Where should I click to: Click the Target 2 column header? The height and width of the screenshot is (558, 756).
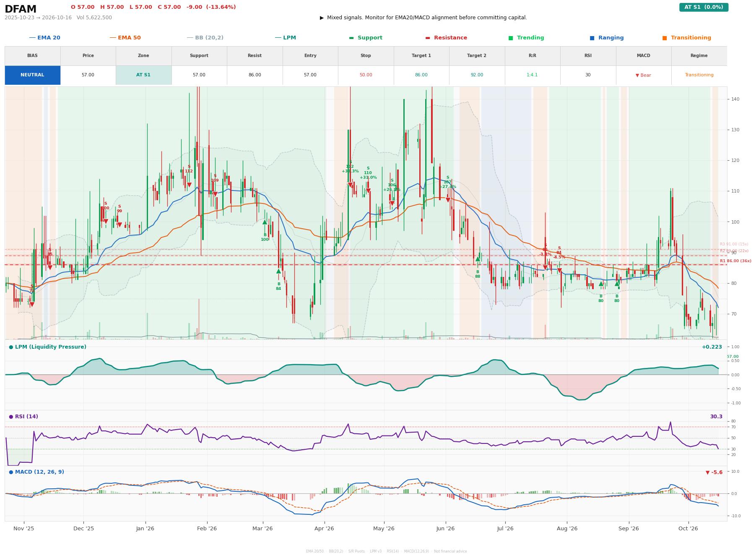click(x=477, y=56)
